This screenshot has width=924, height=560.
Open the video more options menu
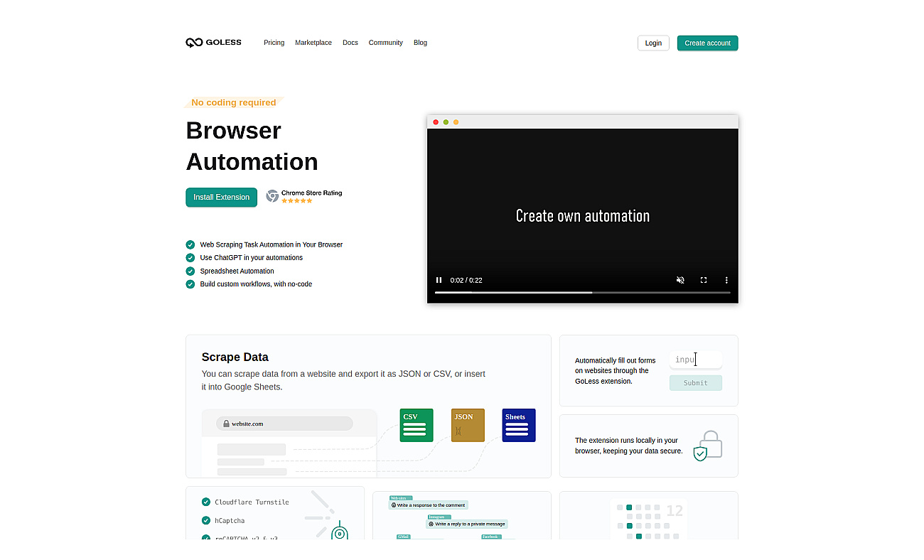726,280
